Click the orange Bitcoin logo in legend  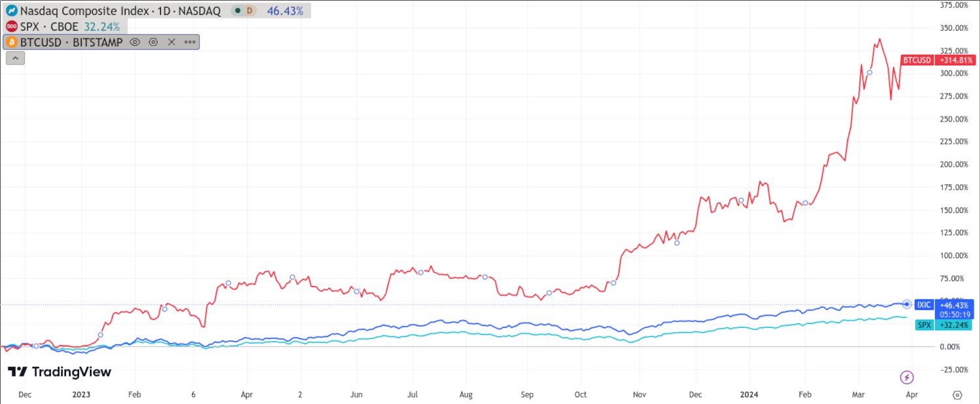[x=11, y=42]
